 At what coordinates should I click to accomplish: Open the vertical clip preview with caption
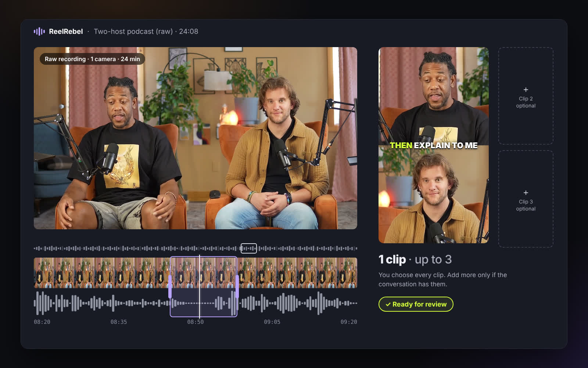[x=434, y=145]
